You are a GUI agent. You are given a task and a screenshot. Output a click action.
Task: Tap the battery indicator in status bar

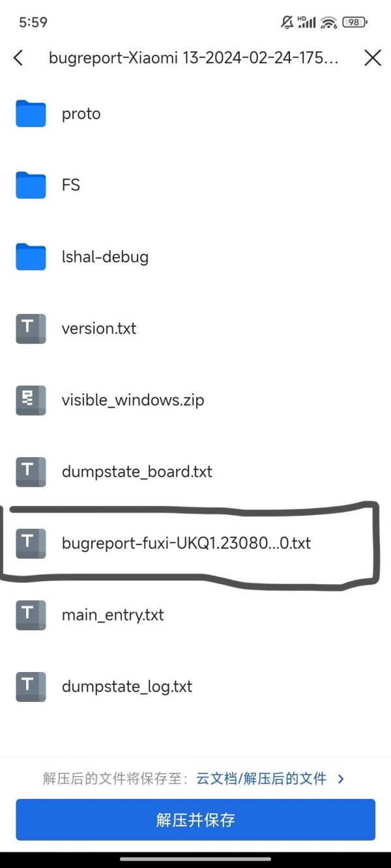tap(355, 22)
